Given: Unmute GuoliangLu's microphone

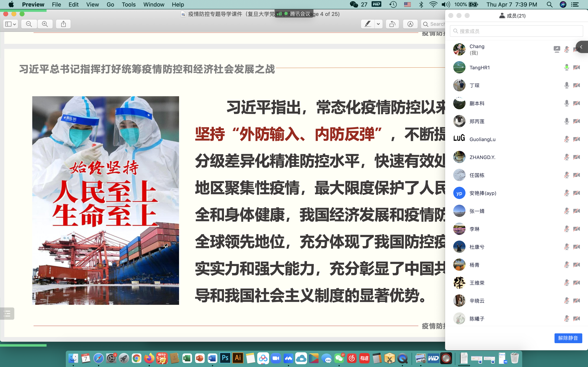Looking at the screenshot, I should 566,139.
